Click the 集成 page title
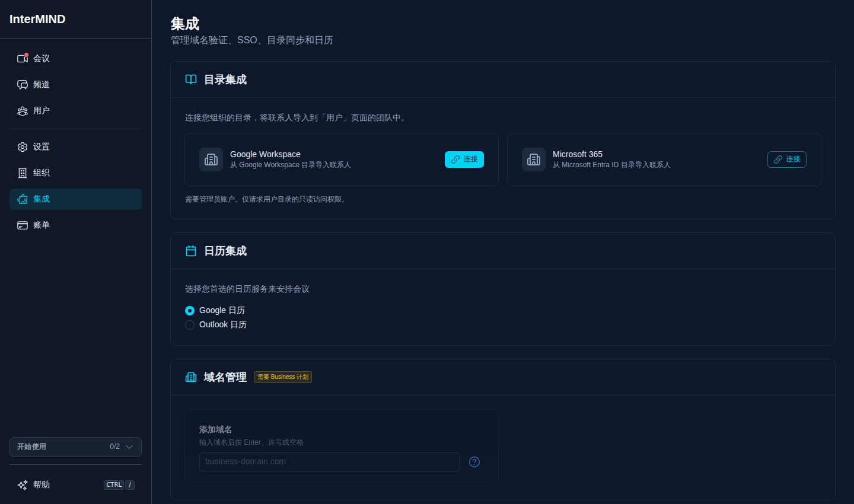 click(x=185, y=24)
